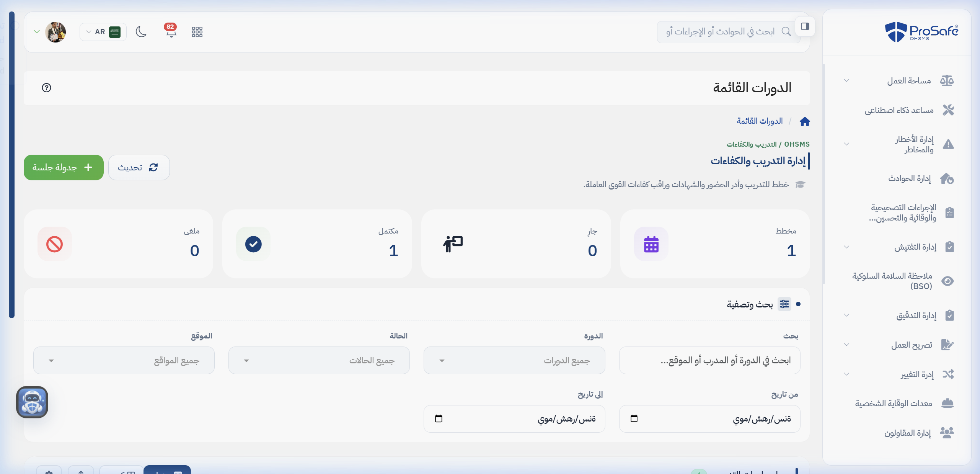
Task: Expand إدارة الأخطار والمخاطر chevron
Action: [846, 144]
